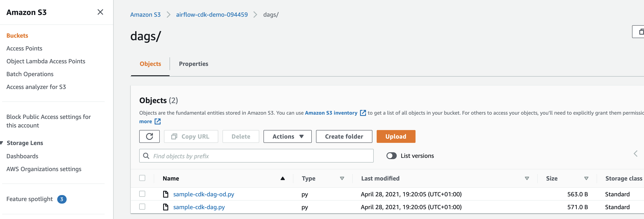Viewport: 644px width, 219px height.
Task: Click the Feature spotlight badge number
Action: pyautogui.click(x=62, y=199)
